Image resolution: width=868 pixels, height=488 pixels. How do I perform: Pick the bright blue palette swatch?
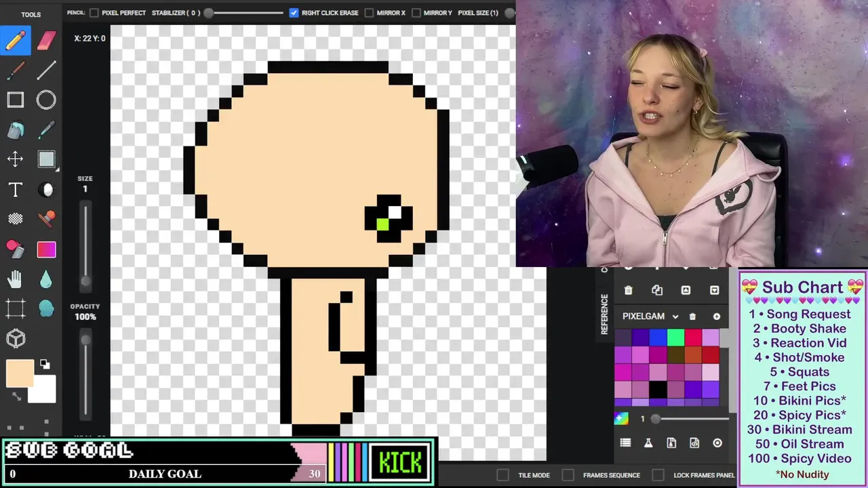658,337
